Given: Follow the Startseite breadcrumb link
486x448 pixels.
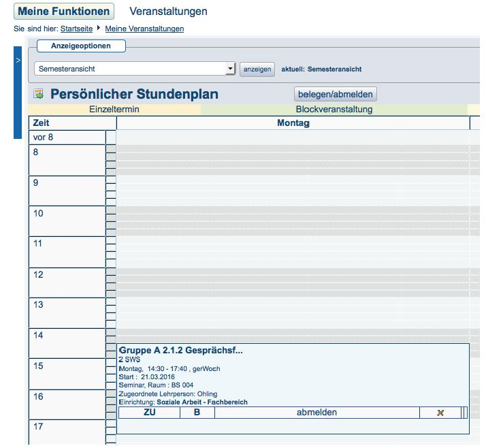Looking at the screenshot, I should pos(77,29).
